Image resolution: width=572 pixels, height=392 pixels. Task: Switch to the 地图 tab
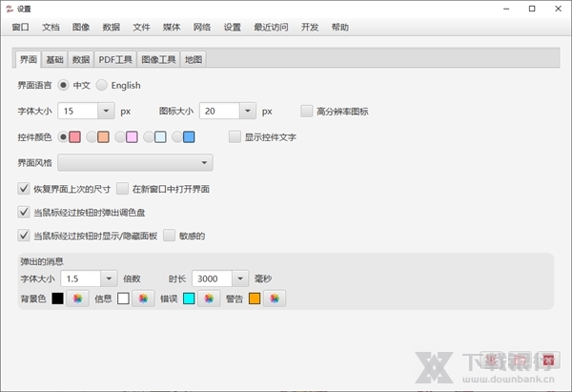tap(194, 59)
